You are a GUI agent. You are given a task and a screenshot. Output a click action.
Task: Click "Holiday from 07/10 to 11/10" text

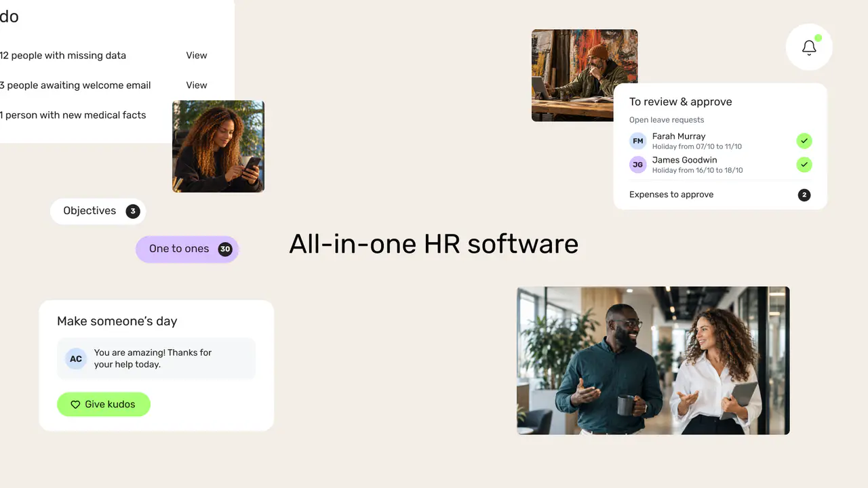pos(697,146)
